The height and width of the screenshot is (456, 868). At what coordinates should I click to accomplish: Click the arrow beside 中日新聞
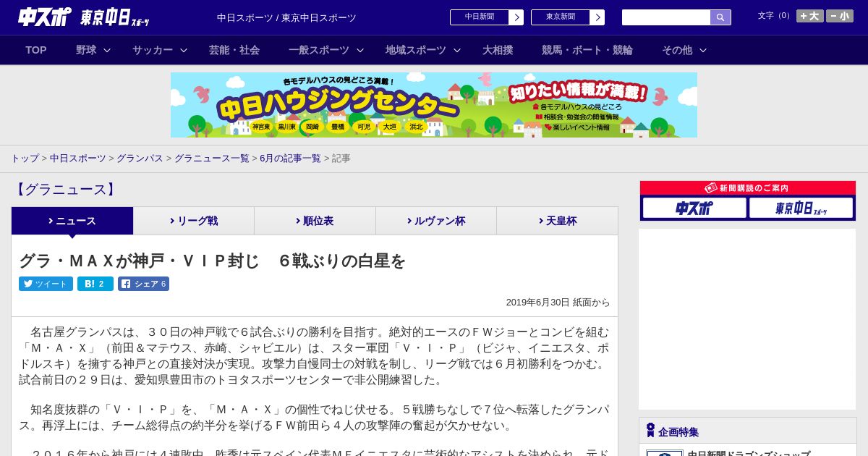point(516,17)
